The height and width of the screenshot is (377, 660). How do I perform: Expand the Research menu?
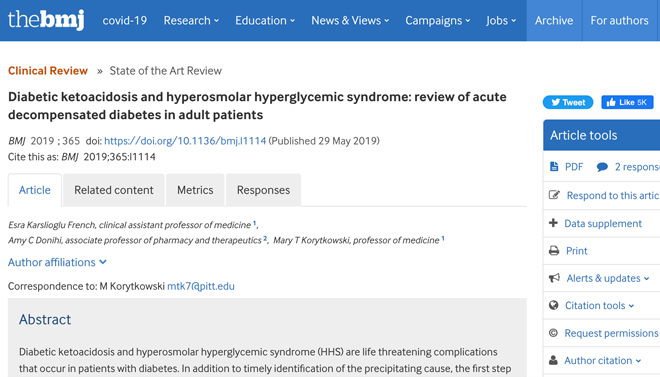pyautogui.click(x=191, y=20)
